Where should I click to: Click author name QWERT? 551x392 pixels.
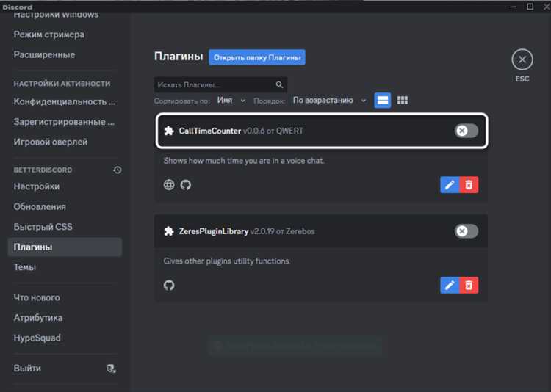tap(289, 131)
